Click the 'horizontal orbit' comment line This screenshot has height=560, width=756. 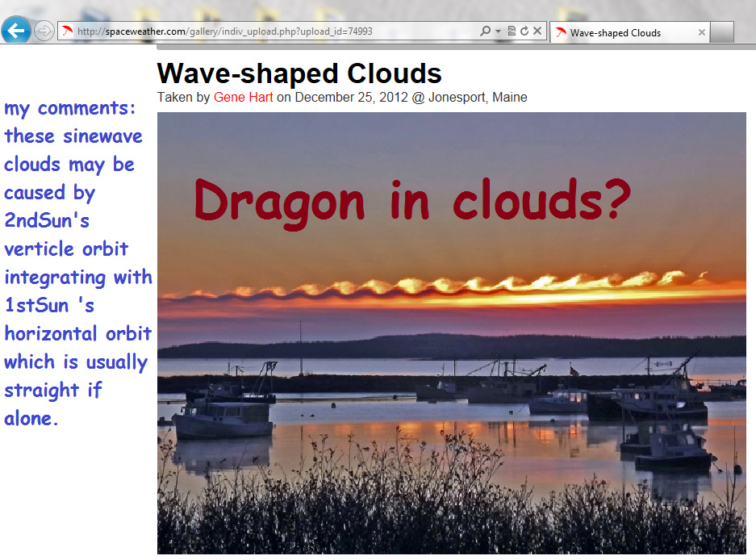(x=77, y=333)
